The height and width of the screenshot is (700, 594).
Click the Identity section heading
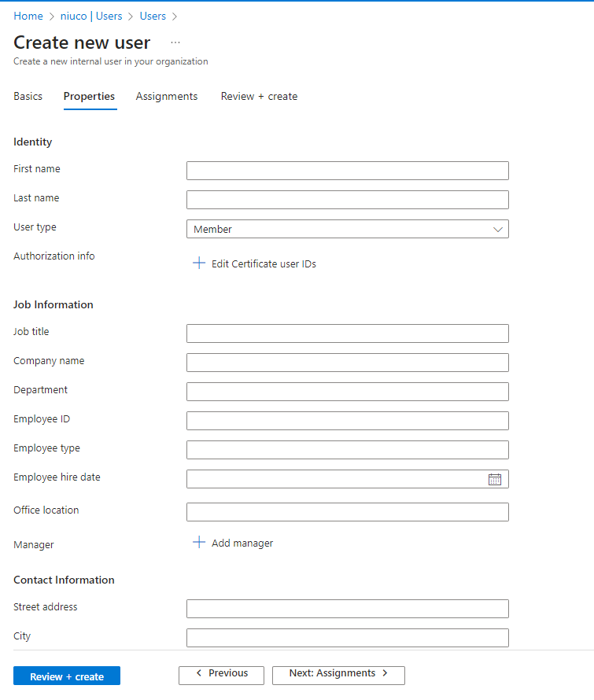32,142
